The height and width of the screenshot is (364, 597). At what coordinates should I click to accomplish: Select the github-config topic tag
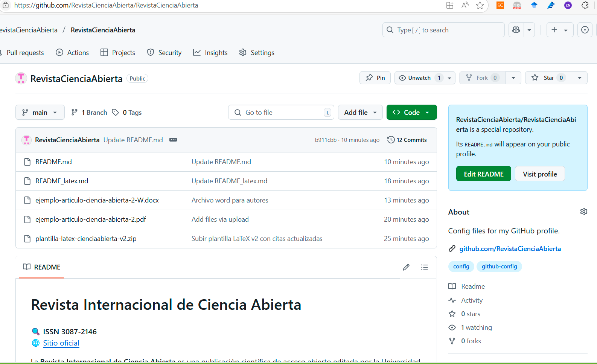point(499,266)
